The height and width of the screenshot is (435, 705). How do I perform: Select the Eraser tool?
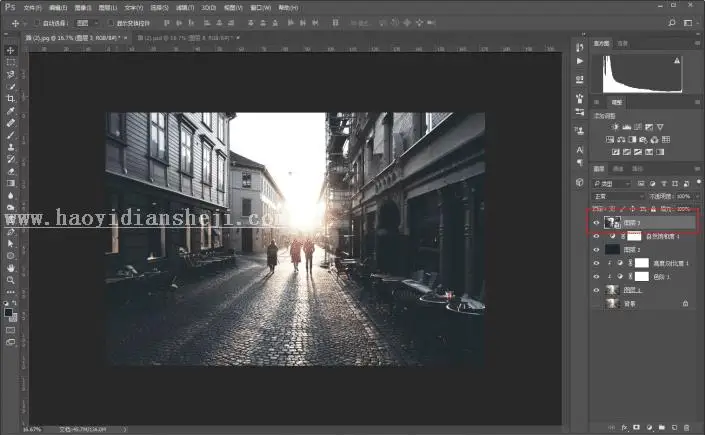[x=10, y=171]
